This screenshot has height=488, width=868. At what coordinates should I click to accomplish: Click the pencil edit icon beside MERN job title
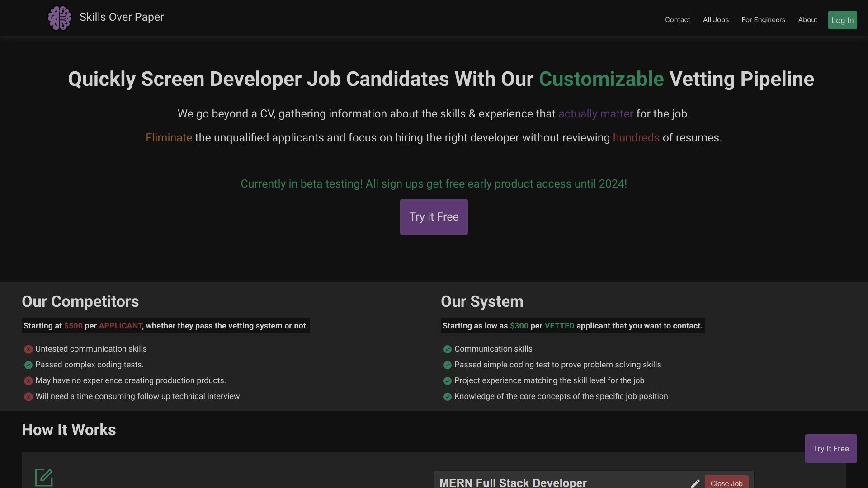tap(695, 483)
